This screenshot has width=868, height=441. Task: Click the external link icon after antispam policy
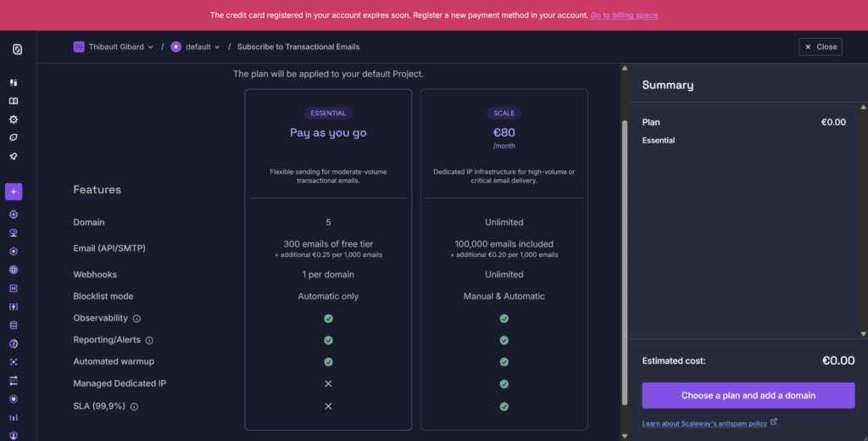[x=774, y=422]
